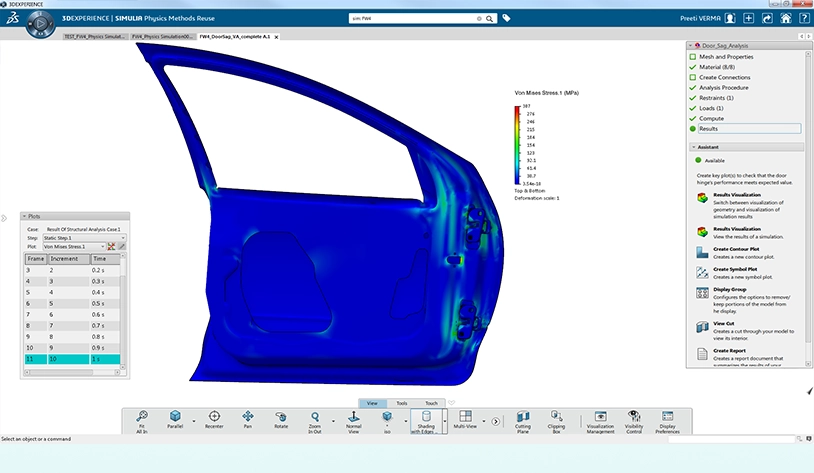Open the Cutting Plane tool
The width and height of the screenshot is (814, 473).
point(523,416)
